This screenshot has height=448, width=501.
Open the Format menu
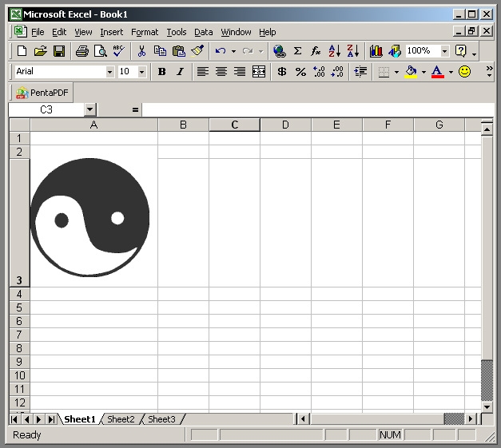(145, 32)
